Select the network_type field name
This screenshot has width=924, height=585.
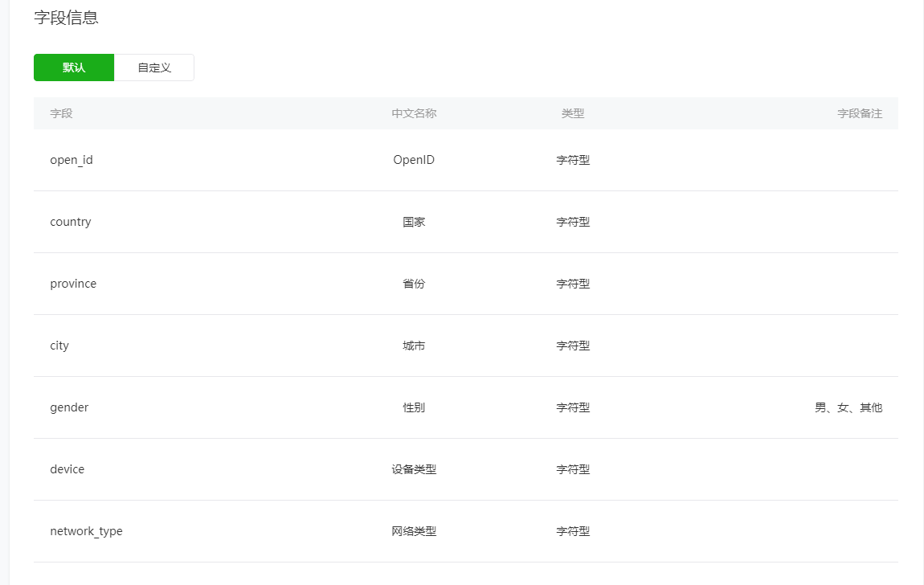(86, 531)
